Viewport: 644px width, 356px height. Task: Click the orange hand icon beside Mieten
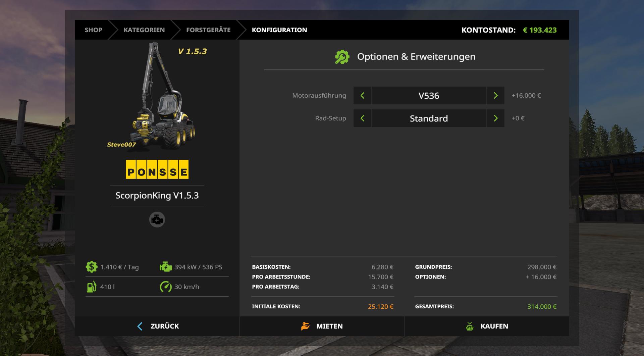[x=305, y=326]
